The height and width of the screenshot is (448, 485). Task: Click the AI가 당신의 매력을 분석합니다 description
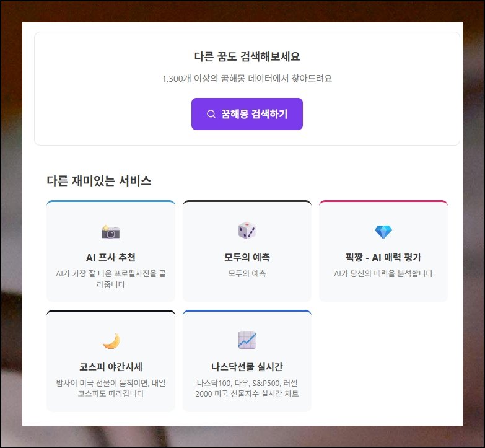click(x=383, y=273)
